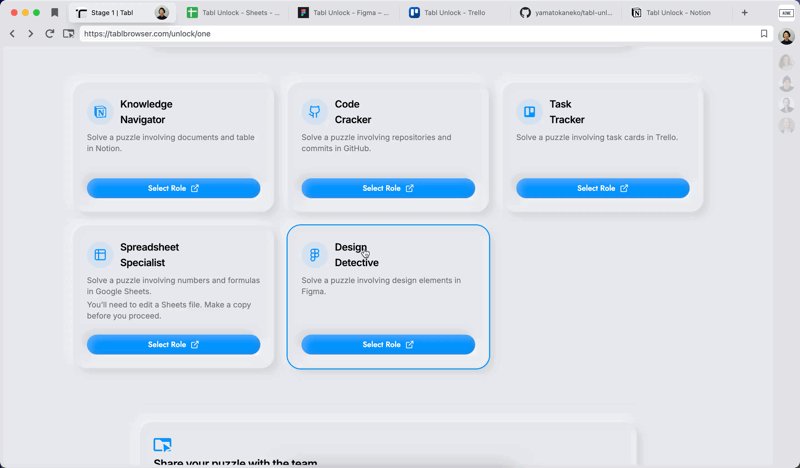Click the Design Detective card title
This screenshot has height=468, width=800.
(357, 255)
